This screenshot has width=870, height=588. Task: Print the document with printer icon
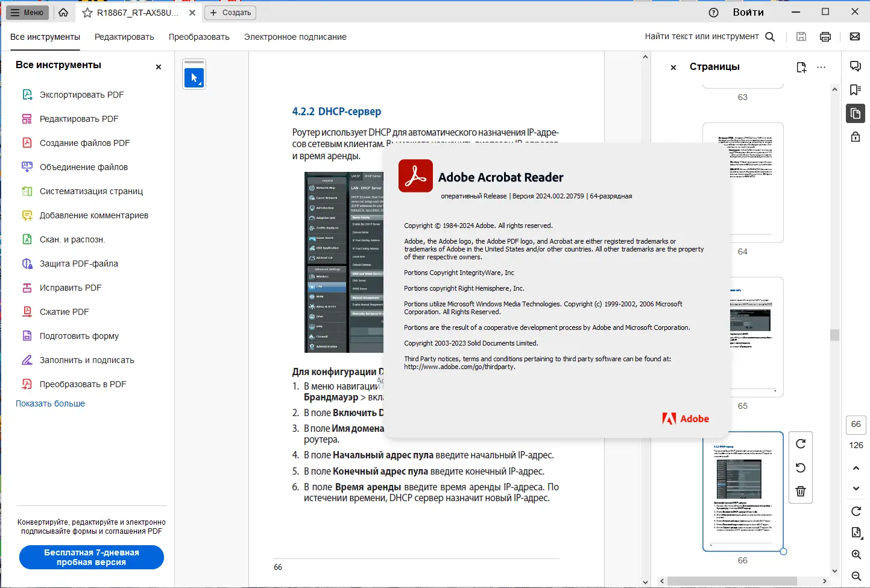pos(825,37)
